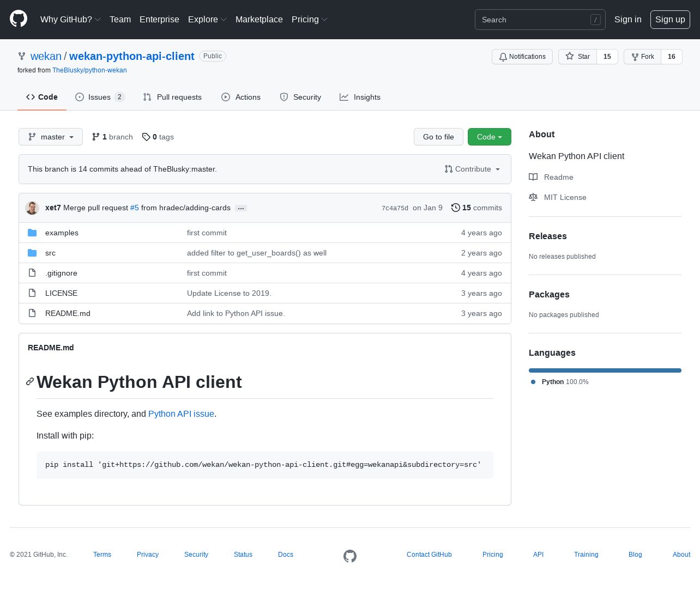
Task: Open the green Code dropdown button
Action: click(490, 137)
